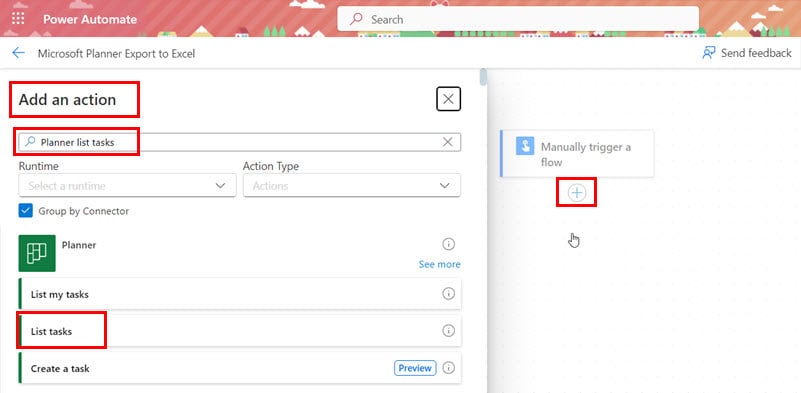Open the Manually trigger a flow card
The image size is (801, 393).
point(577,154)
